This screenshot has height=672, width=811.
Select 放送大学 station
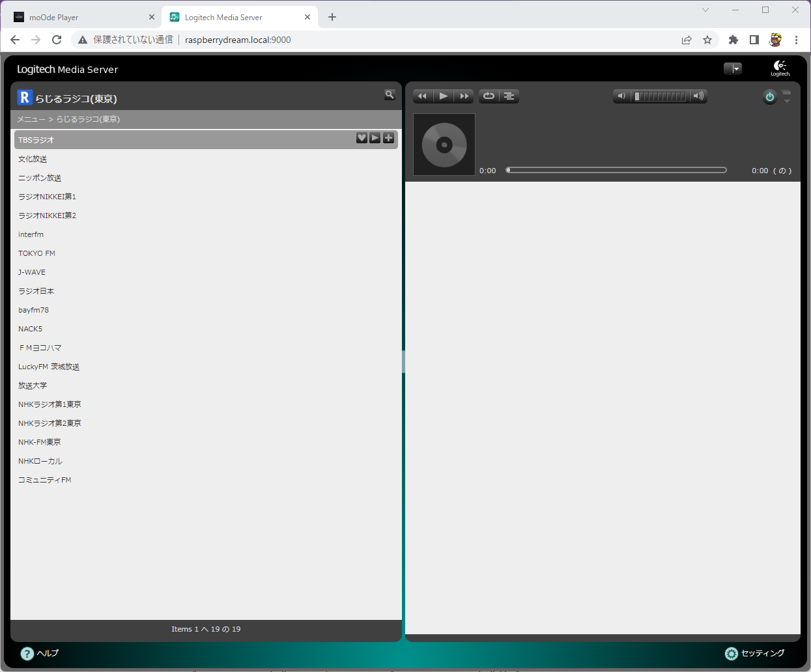(206, 385)
